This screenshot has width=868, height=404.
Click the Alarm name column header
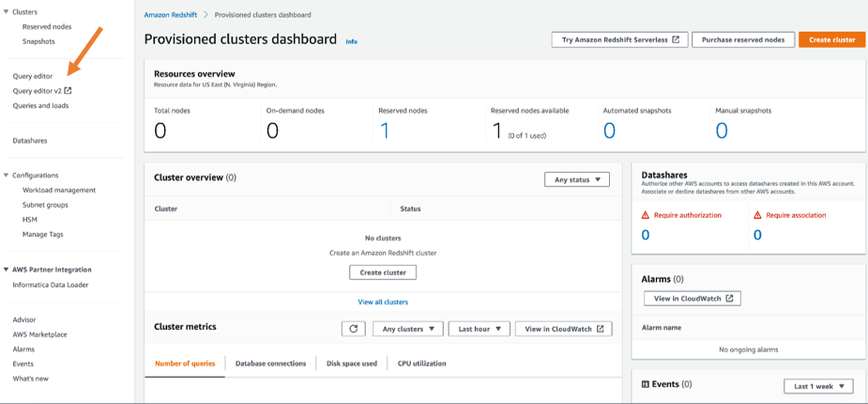tap(662, 328)
